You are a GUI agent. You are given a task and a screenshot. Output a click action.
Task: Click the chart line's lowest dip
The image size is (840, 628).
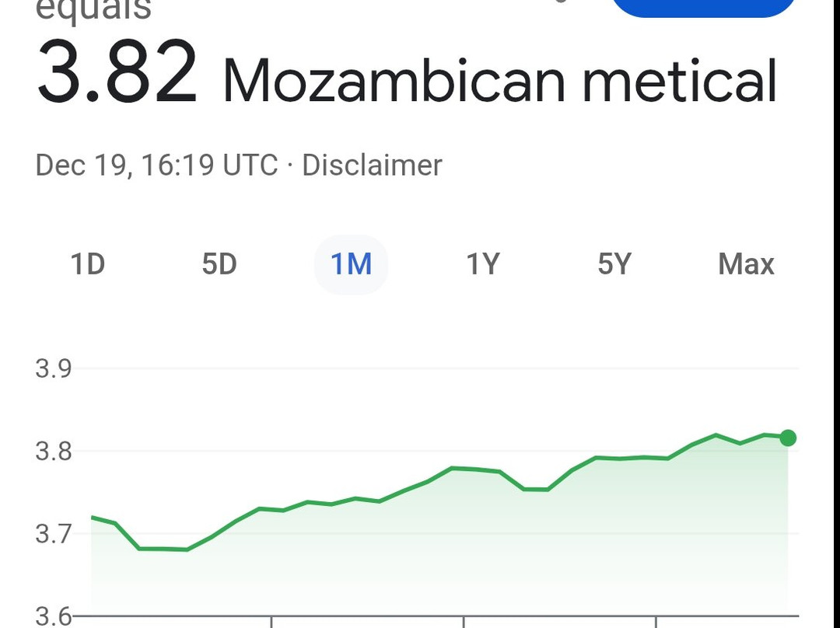(x=187, y=549)
